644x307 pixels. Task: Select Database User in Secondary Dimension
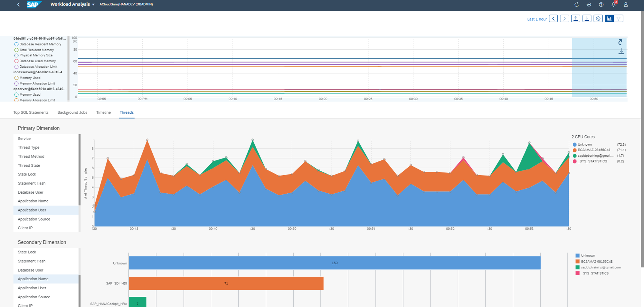point(31,270)
